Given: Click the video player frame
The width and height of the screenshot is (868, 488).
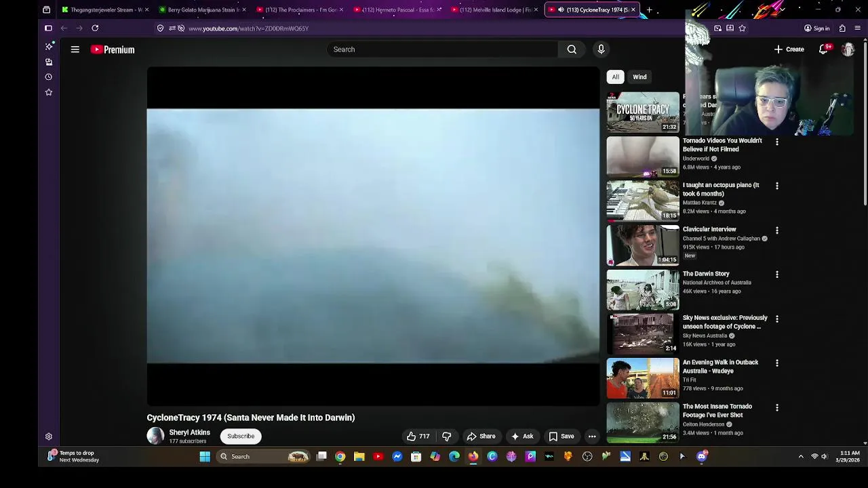Looking at the screenshot, I should (373, 236).
